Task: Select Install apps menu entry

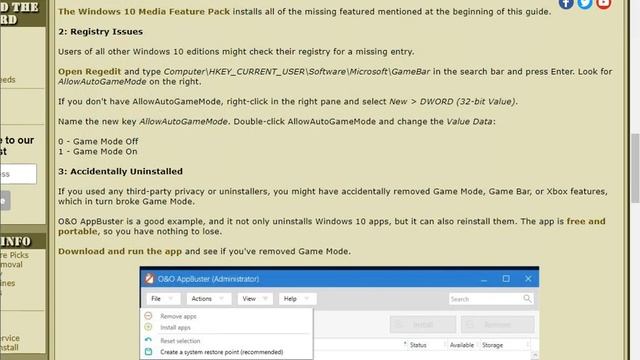Action: tap(176, 327)
